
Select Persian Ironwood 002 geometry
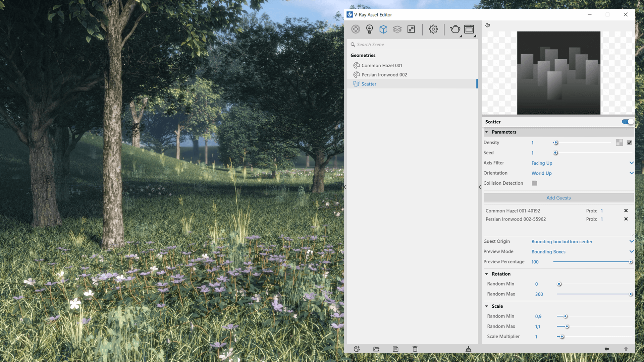pos(412,74)
